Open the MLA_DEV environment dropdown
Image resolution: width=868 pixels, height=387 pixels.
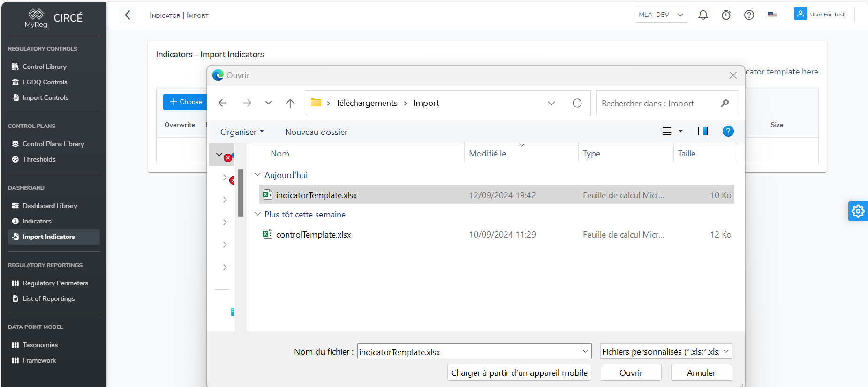point(662,15)
